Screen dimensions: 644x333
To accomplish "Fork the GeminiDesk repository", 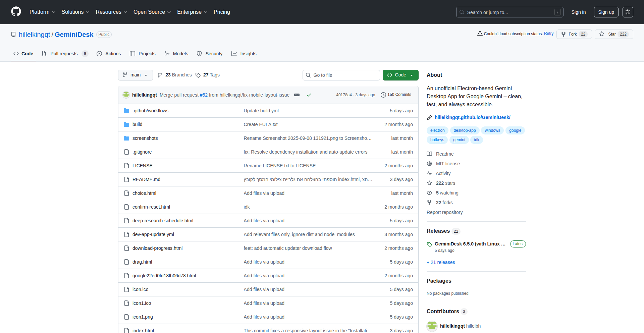I will [573, 34].
